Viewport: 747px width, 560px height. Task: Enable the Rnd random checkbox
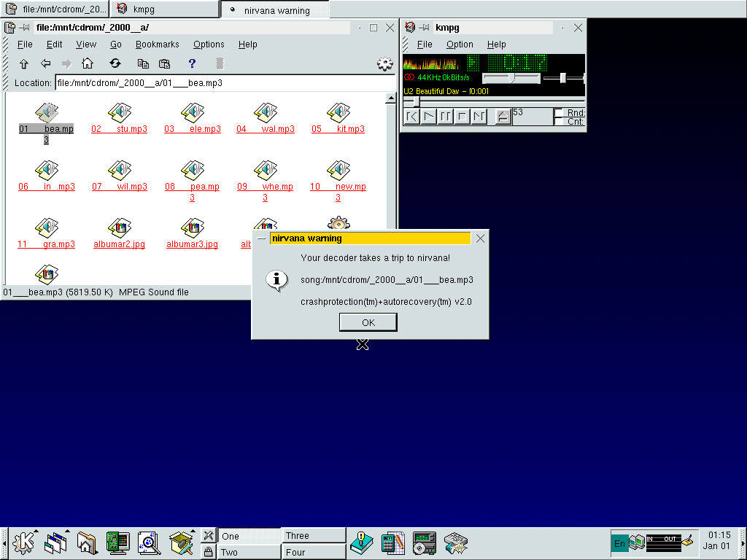559,112
